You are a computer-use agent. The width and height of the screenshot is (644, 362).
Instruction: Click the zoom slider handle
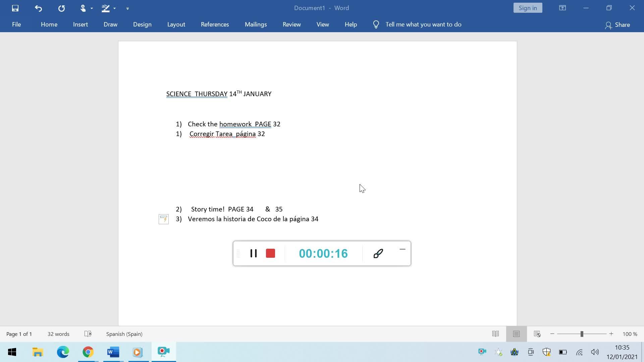pyautogui.click(x=582, y=334)
